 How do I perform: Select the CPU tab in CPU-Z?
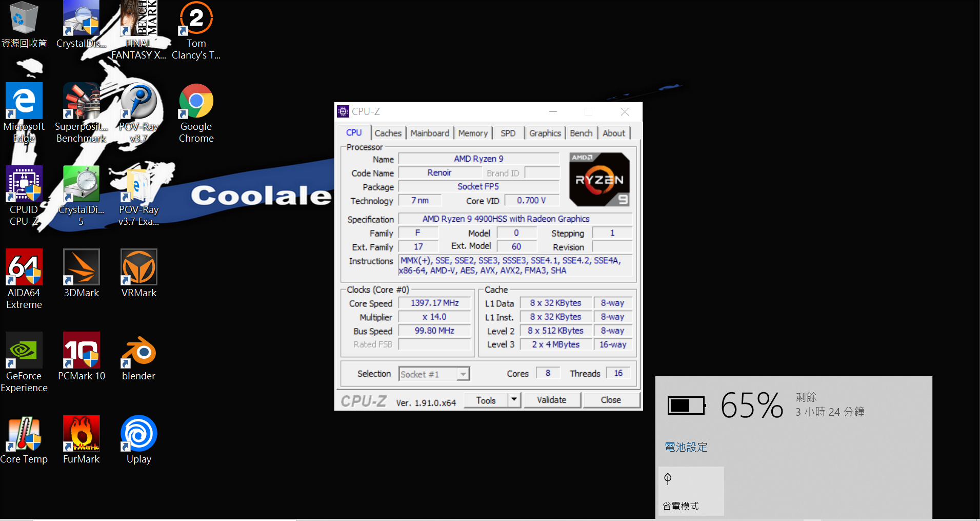click(354, 132)
